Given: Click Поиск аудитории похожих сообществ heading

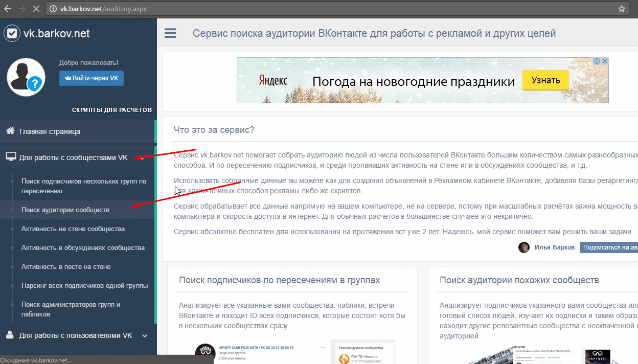Looking at the screenshot, I should [519, 280].
